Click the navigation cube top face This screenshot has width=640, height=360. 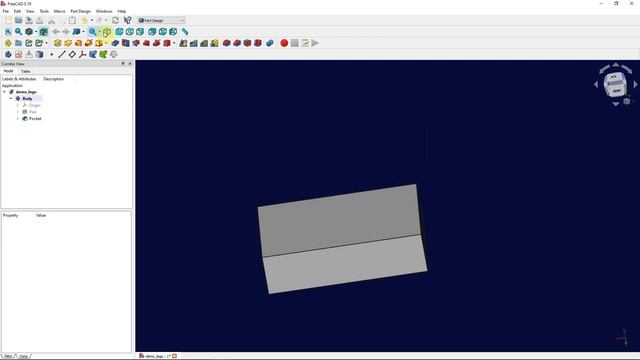613,77
